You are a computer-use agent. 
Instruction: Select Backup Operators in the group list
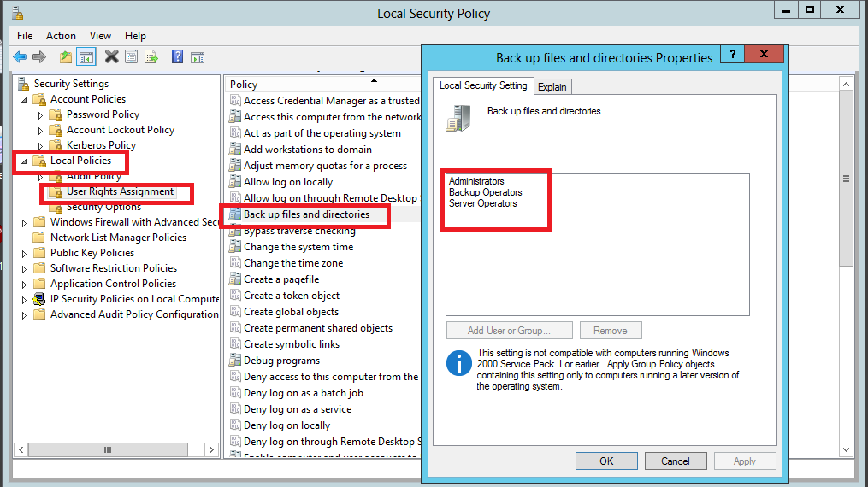(486, 192)
